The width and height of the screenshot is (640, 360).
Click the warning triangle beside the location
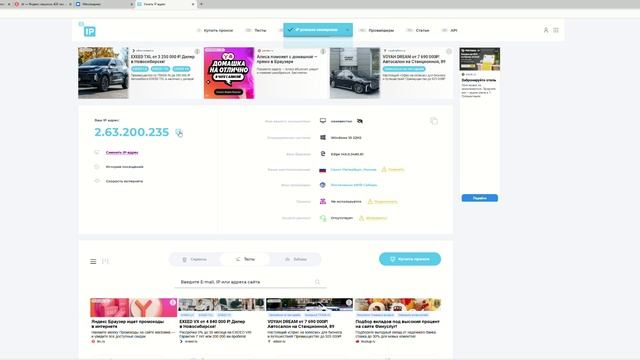tap(384, 169)
